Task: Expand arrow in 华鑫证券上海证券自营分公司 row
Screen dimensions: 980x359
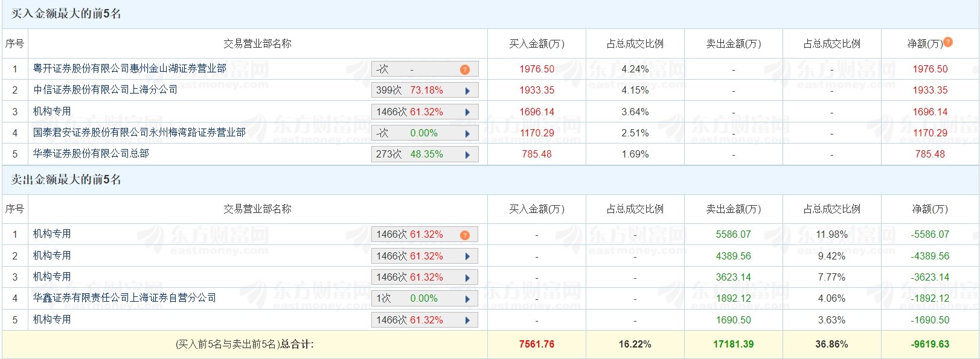Action: point(467,299)
